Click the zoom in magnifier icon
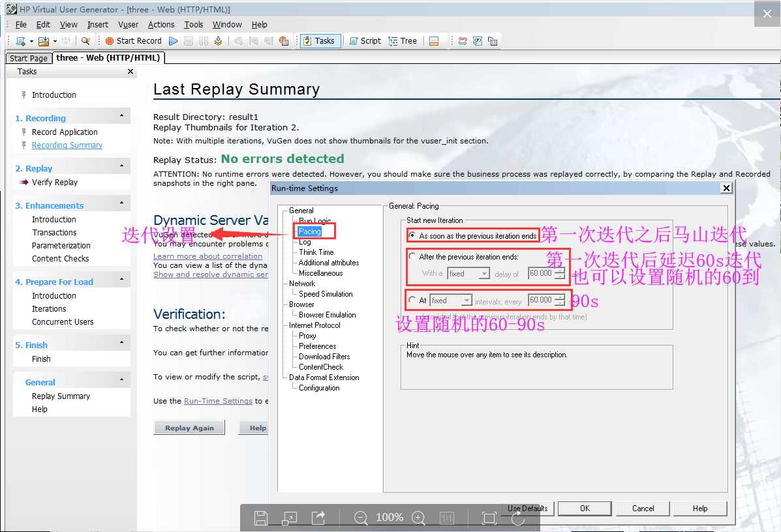Image resolution: width=781 pixels, height=532 pixels. [x=419, y=518]
